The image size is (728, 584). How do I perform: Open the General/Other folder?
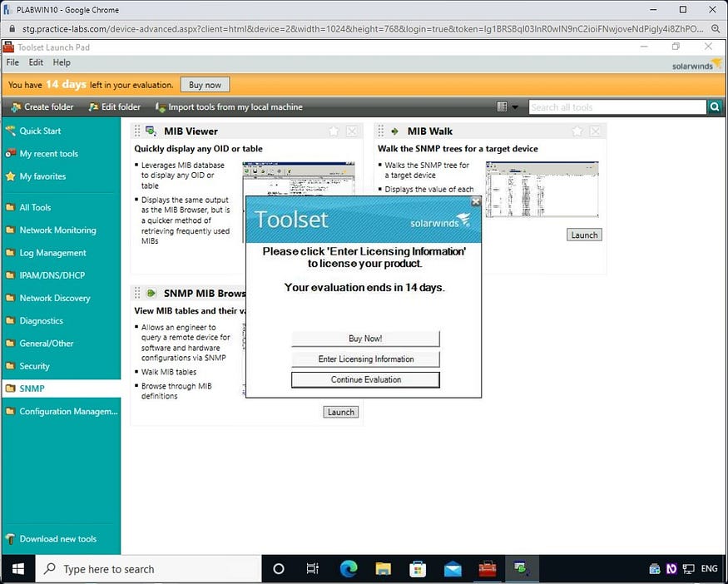pyautogui.click(x=46, y=344)
